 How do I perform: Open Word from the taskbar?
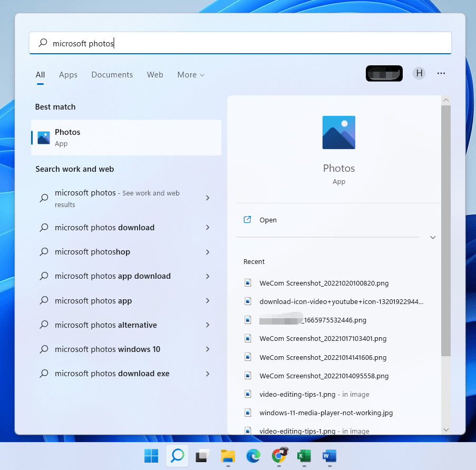coord(329,456)
